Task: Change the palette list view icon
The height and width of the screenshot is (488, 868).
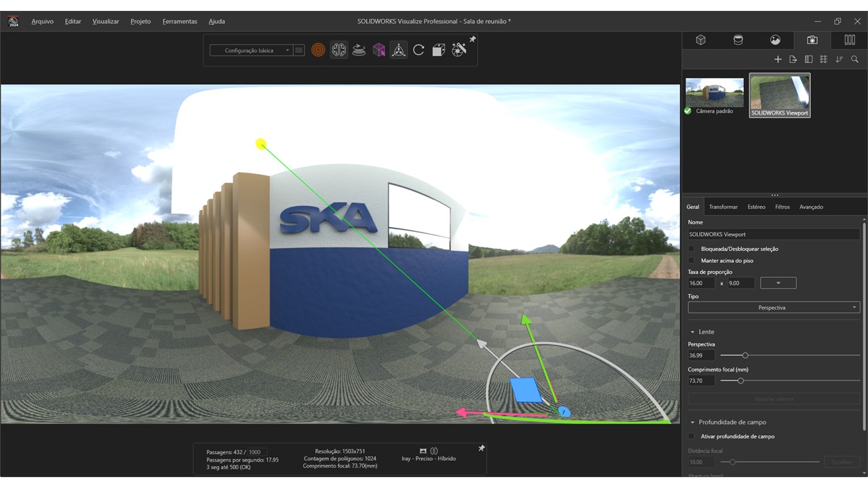Action: [x=824, y=60]
